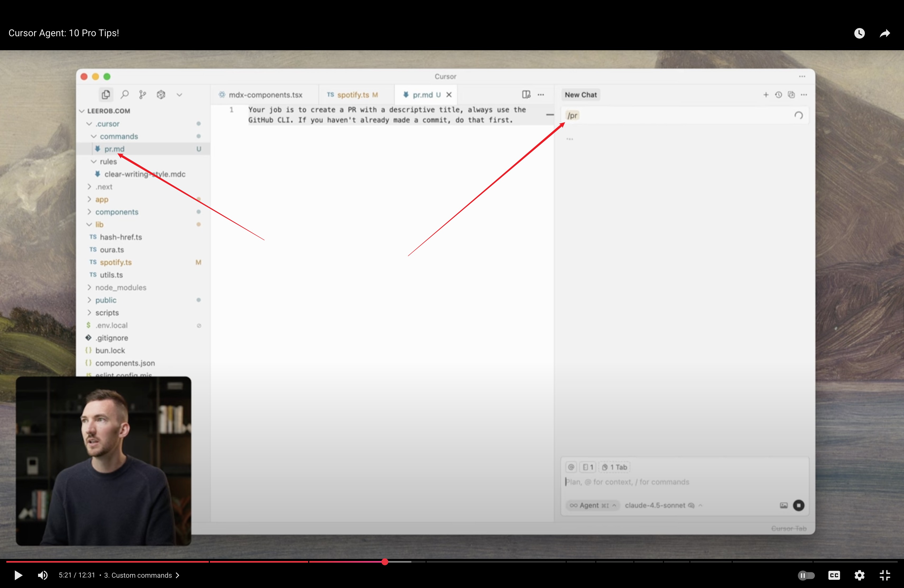
Task: Open the Source Control branch icon
Action: pyautogui.click(x=142, y=95)
